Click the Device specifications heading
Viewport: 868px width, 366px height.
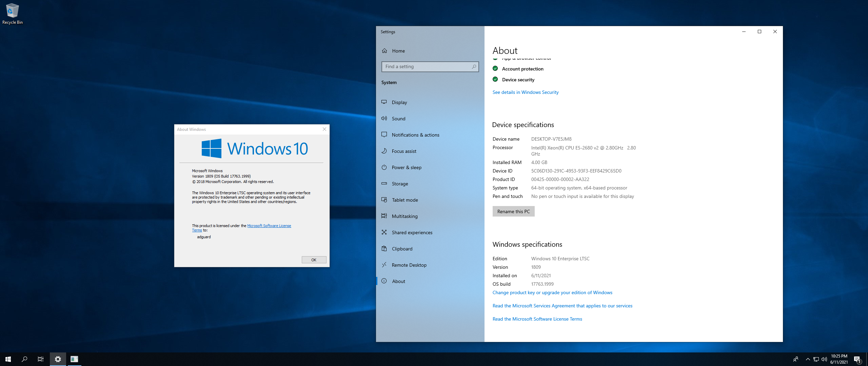[x=523, y=125]
